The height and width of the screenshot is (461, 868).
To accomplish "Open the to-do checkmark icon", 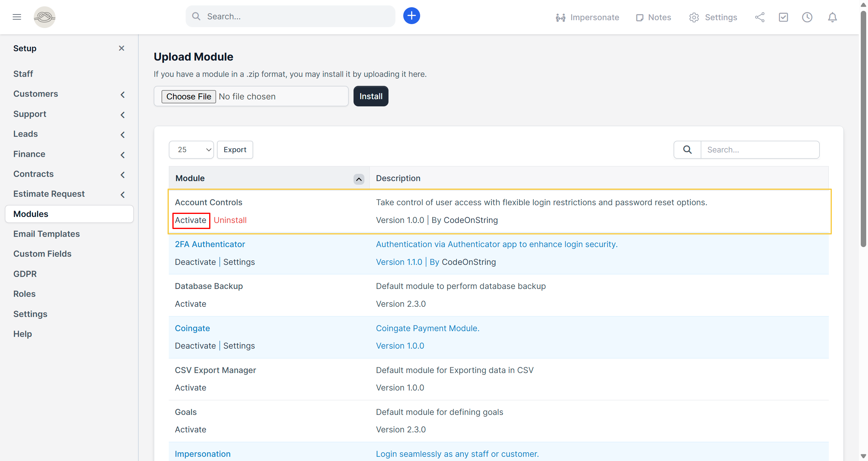I will (783, 17).
